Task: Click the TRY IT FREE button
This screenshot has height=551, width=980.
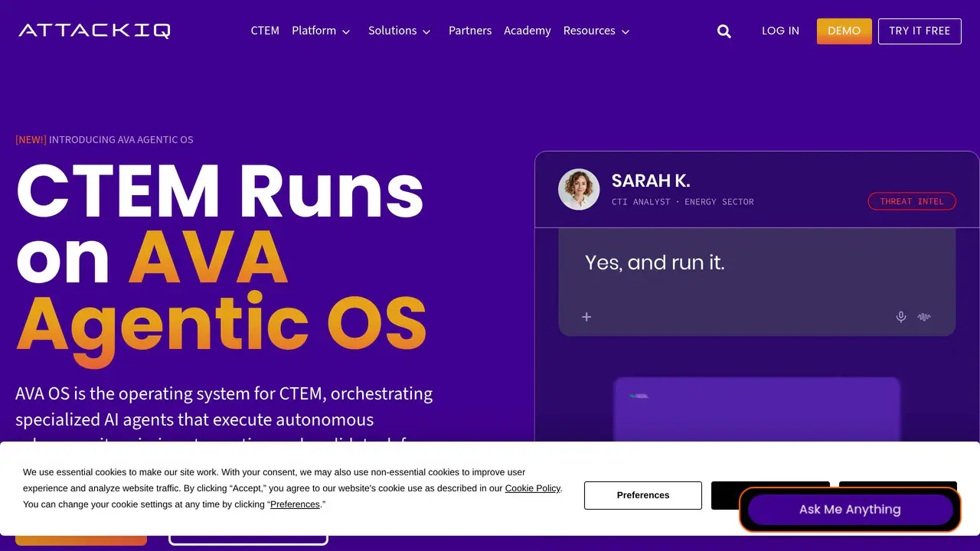Action: pyautogui.click(x=920, y=31)
